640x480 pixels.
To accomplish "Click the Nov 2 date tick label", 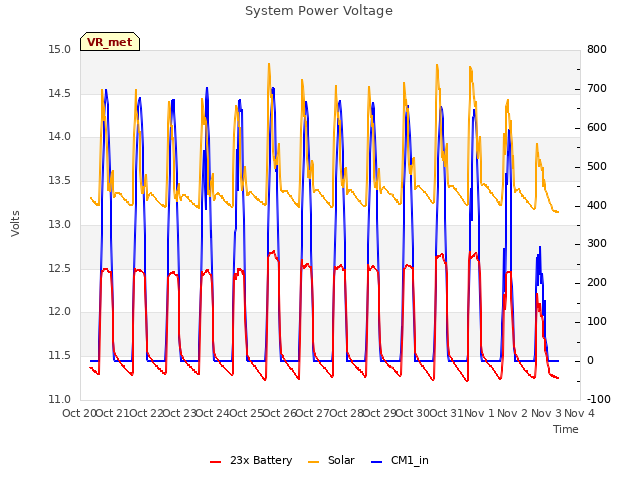I will [513, 413].
